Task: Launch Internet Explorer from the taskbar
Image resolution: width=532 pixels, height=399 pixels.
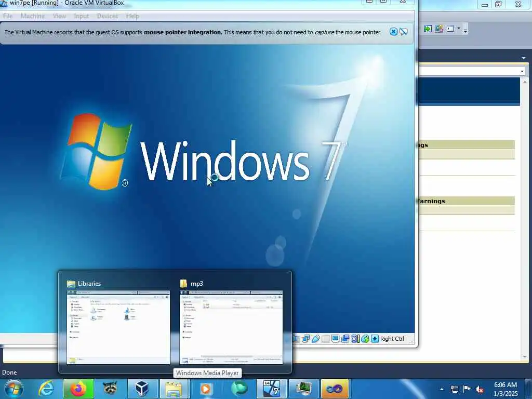Action: (46, 389)
